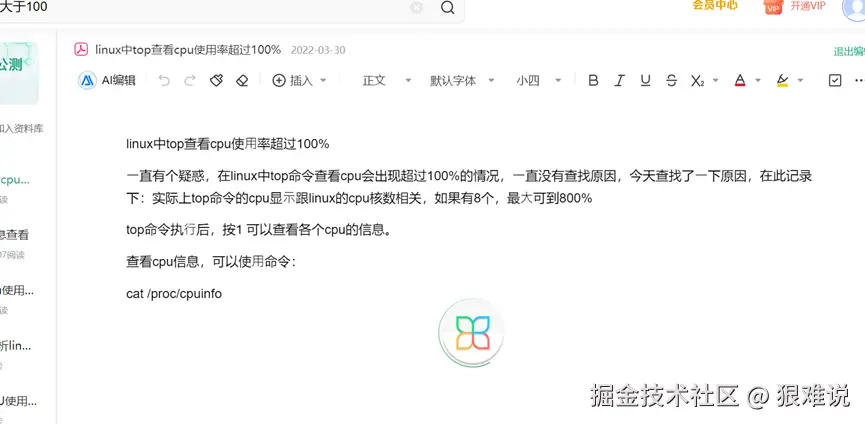This screenshot has width=865, height=424.
Task: Click the PDF document icon beside title
Action: (81, 50)
